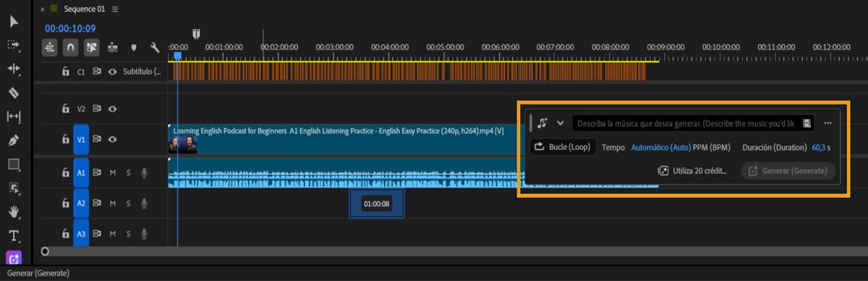Select the Pen tool
Screen dimensions: 868x281
click(14, 140)
